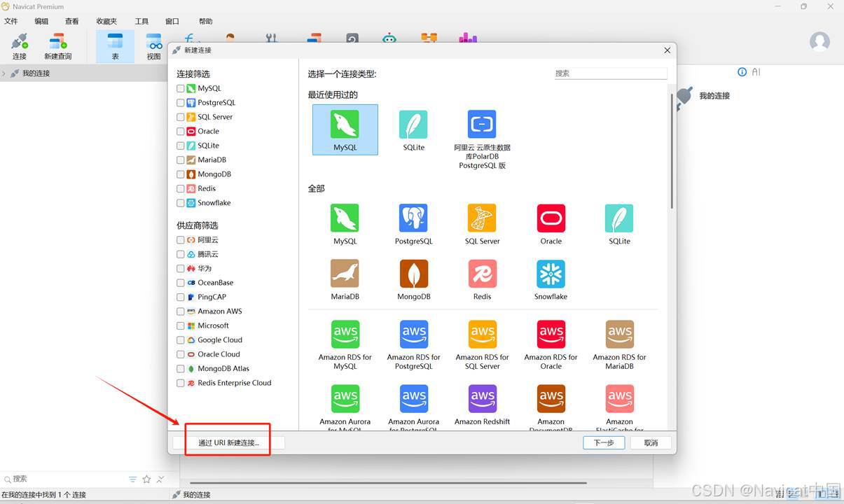
Task: Open the 编辑 menu
Action: point(41,22)
